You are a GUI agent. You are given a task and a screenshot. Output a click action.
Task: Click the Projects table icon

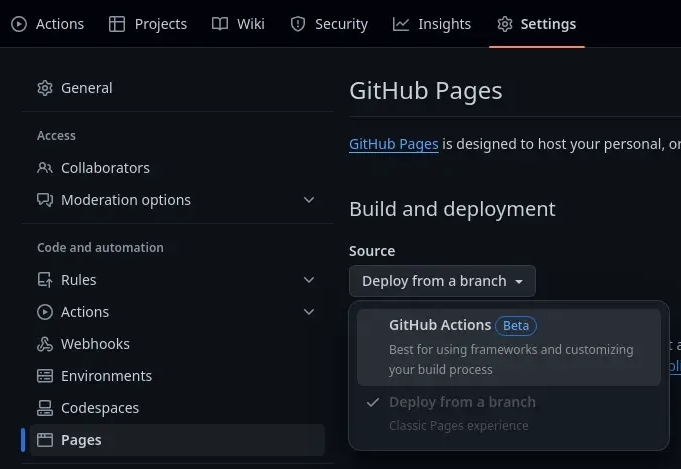tap(117, 24)
